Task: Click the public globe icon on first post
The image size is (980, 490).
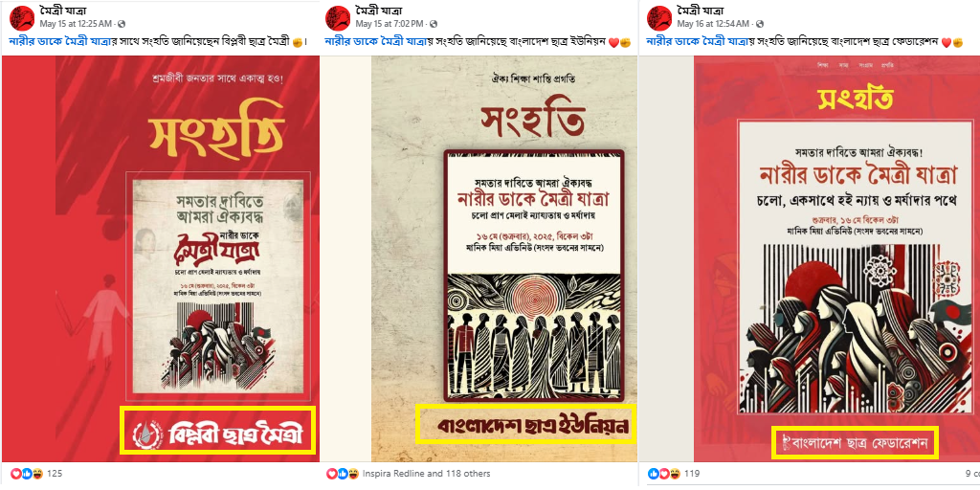Action: coord(122,24)
